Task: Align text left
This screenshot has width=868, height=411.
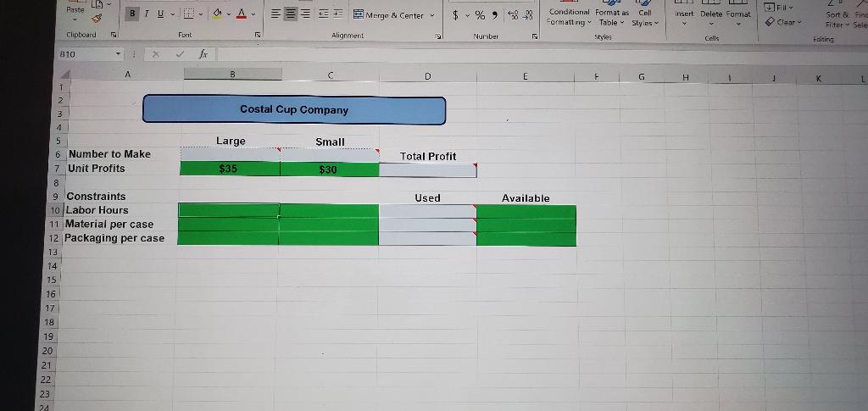Action: pos(275,15)
